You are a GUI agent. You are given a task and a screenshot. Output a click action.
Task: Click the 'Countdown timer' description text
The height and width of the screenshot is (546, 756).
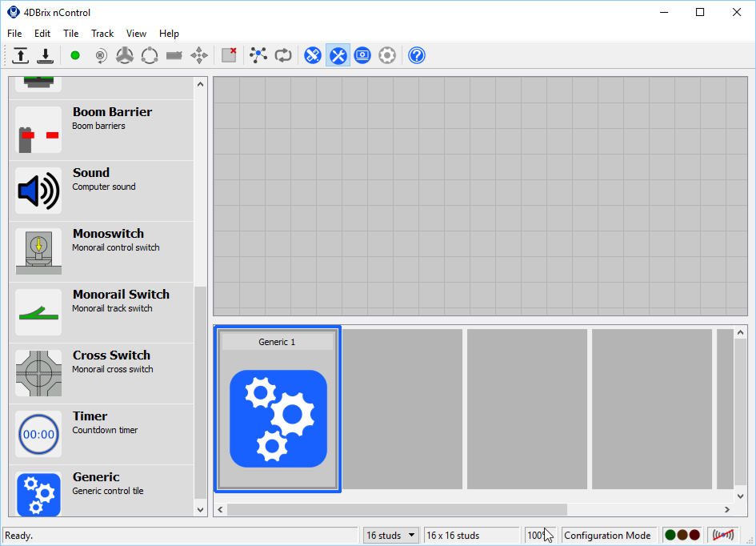pyautogui.click(x=105, y=430)
